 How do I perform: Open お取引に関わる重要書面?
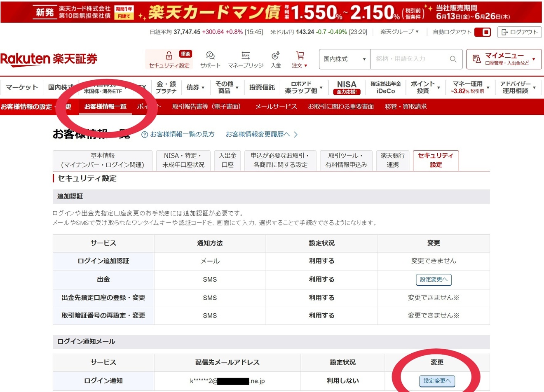(x=341, y=107)
